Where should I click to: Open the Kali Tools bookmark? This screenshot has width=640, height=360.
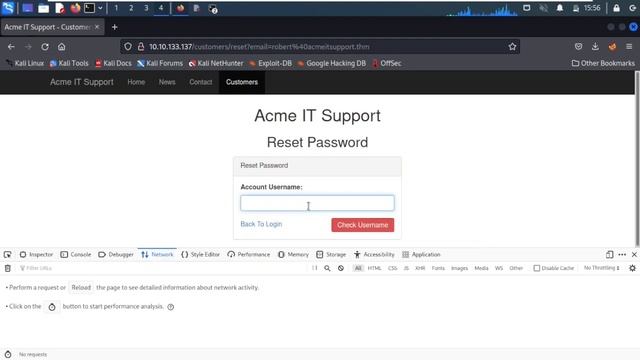(x=69, y=63)
